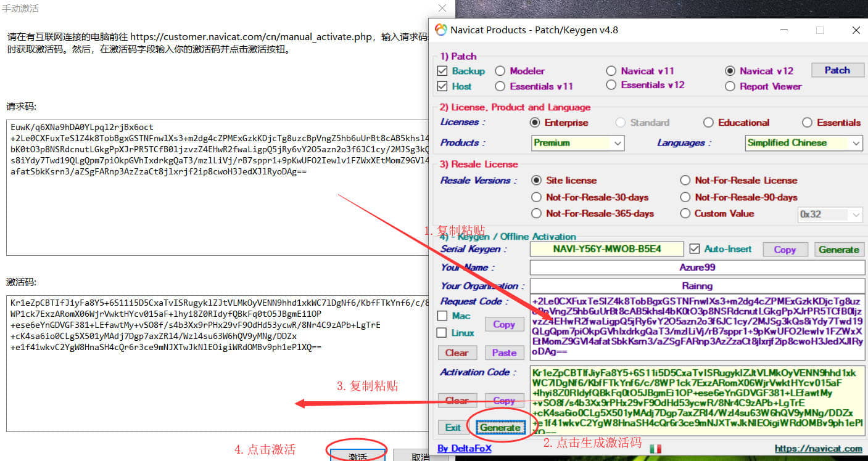Select Not-For-Resale-90-days option
Viewport: 868px width, 461px height.
pyautogui.click(x=685, y=197)
